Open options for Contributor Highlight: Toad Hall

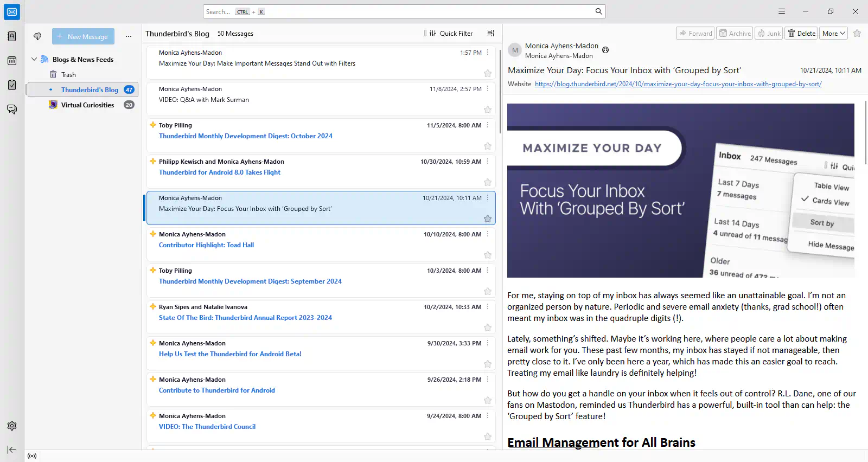[488, 234]
